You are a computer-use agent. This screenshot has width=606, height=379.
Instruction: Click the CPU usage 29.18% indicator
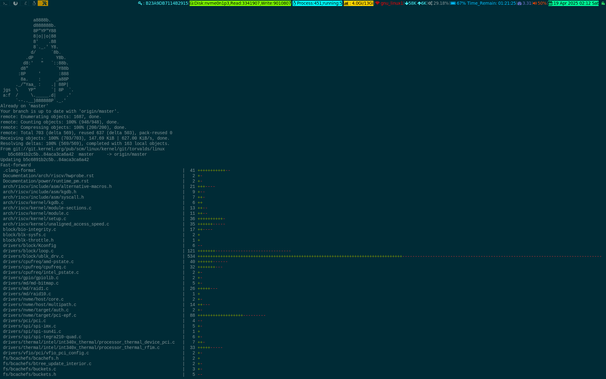(x=438, y=3)
